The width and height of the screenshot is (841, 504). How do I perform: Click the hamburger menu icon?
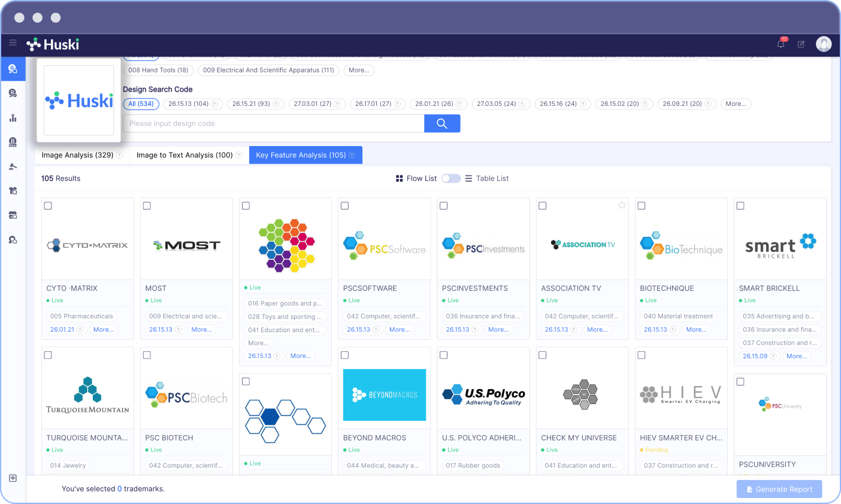coord(13,43)
